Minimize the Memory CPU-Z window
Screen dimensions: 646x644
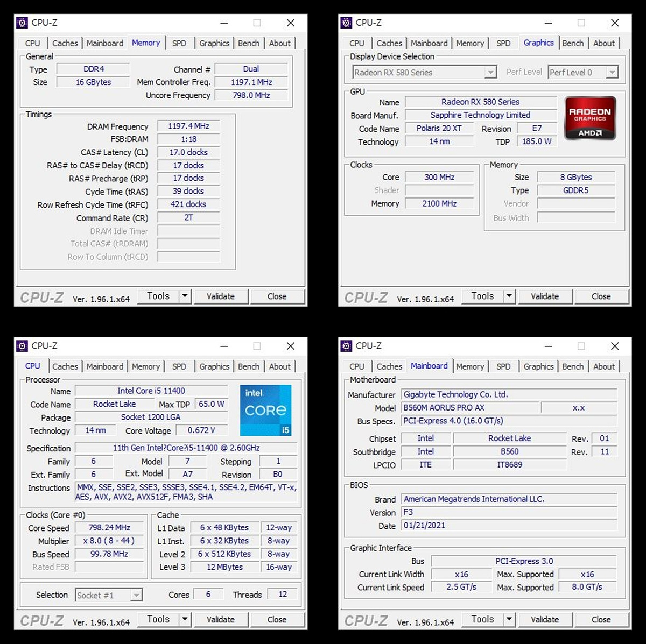point(224,23)
